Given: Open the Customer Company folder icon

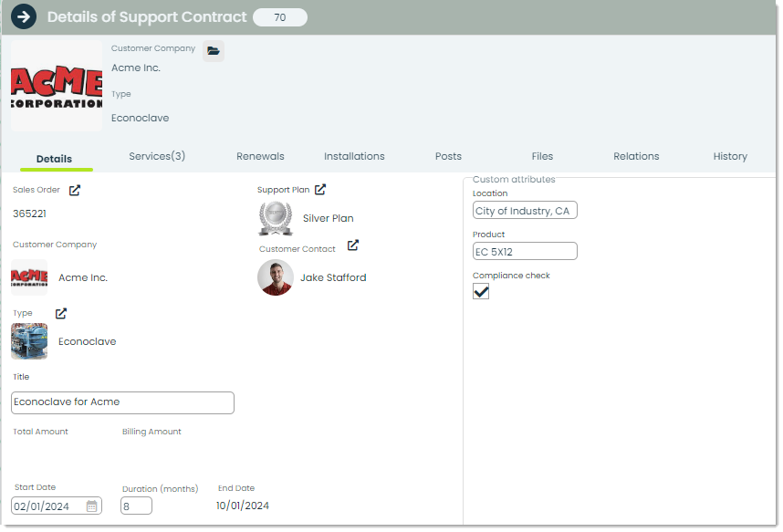Looking at the screenshot, I should coord(214,51).
